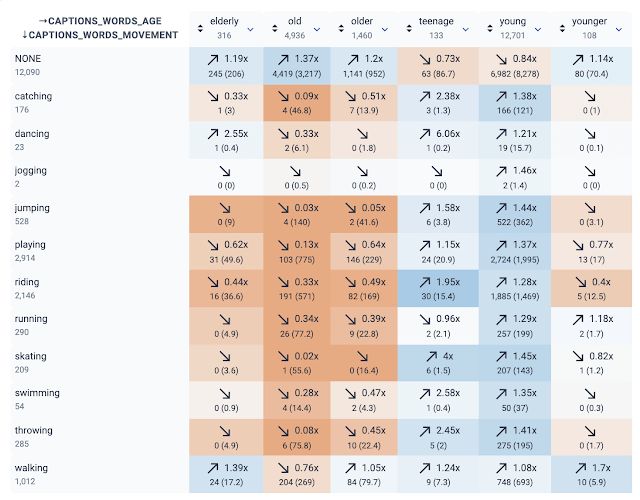Click the CAPTIONS_WORDS_MOVEMENT axis header
The width and height of the screenshot is (640, 500).
(100, 35)
